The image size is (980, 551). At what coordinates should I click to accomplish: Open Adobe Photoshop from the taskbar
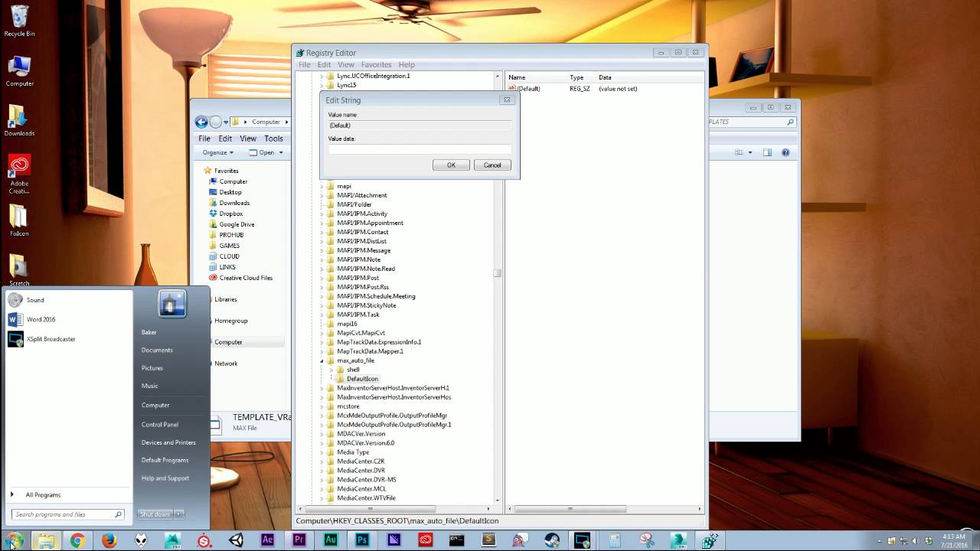coord(363,541)
